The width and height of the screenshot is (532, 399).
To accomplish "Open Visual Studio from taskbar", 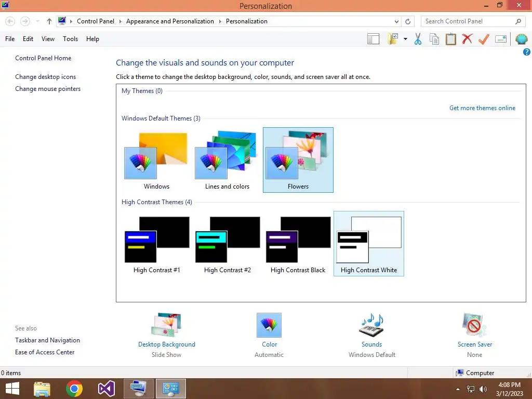I will point(106,389).
